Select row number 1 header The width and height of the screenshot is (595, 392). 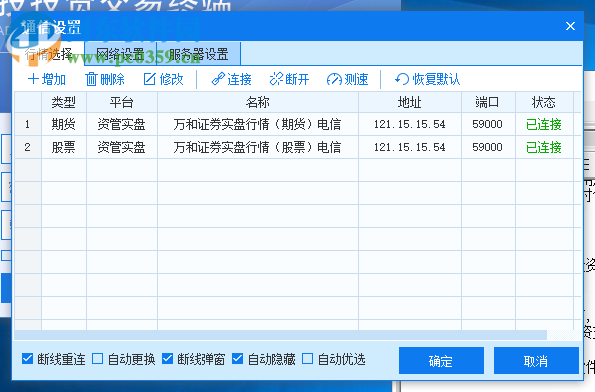[x=28, y=124]
